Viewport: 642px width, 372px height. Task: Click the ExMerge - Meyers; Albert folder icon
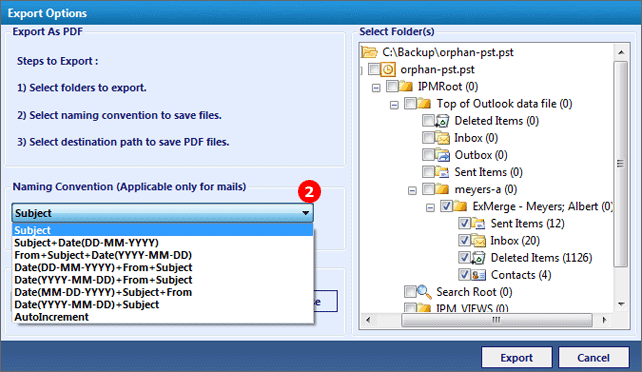pyautogui.click(x=460, y=206)
